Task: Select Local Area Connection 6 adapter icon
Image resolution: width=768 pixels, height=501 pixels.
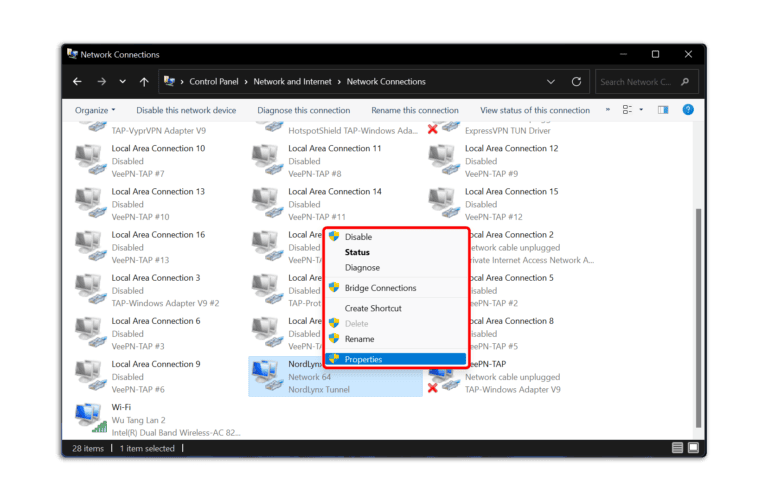Action: tap(91, 332)
